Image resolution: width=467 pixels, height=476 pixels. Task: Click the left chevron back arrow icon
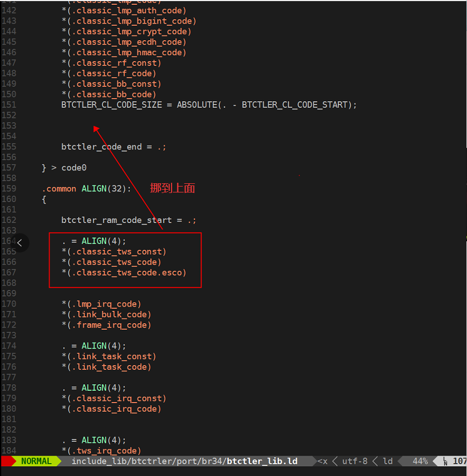[x=20, y=242]
